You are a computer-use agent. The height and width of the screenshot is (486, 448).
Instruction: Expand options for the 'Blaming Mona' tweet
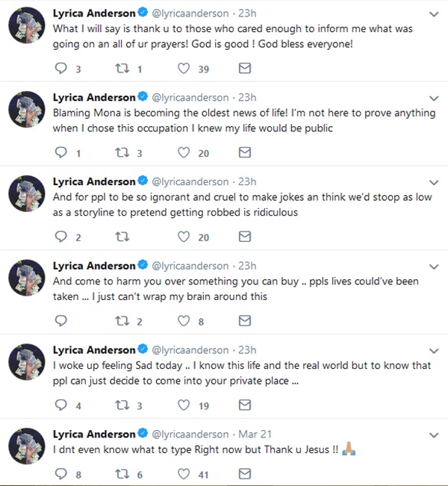434,99
